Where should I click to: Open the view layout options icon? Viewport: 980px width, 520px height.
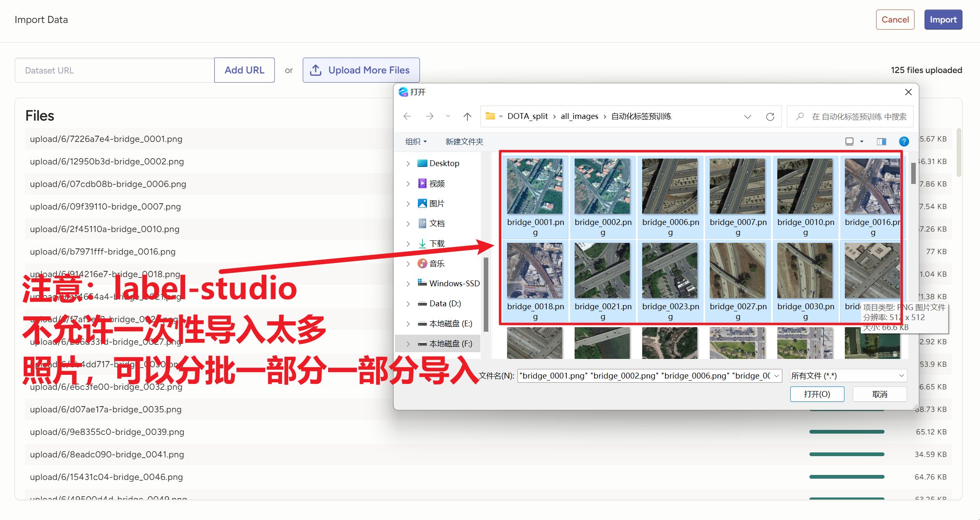point(849,141)
